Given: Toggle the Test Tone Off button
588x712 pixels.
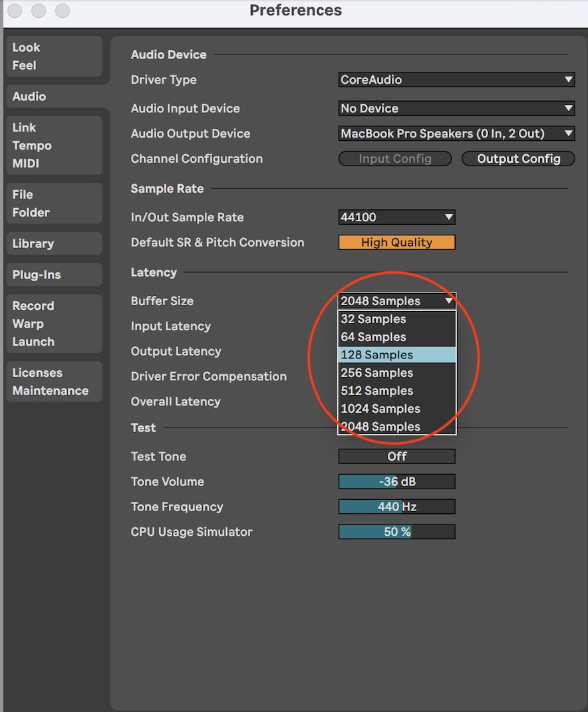Looking at the screenshot, I should pos(396,456).
